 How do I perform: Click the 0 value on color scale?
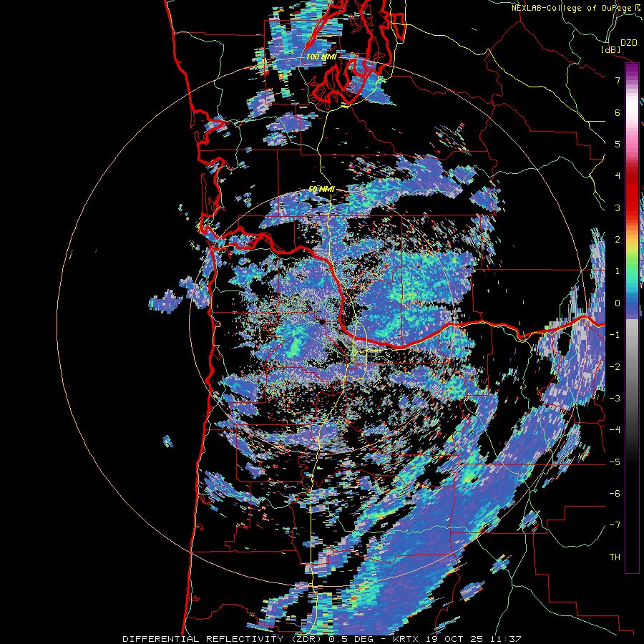[x=618, y=303]
